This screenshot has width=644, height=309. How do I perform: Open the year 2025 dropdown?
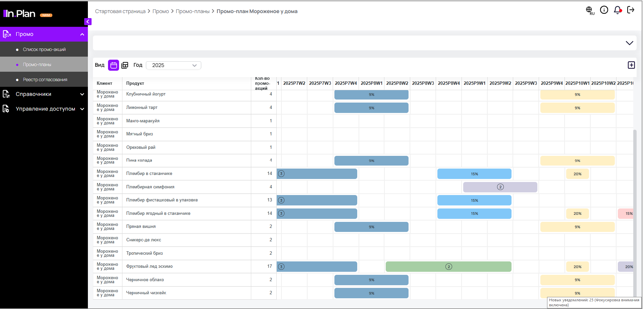coord(173,65)
